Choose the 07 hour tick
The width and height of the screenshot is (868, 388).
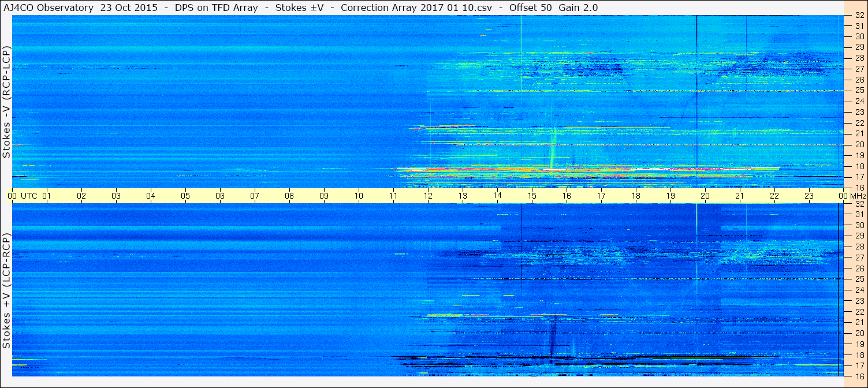[x=255, y=196]
